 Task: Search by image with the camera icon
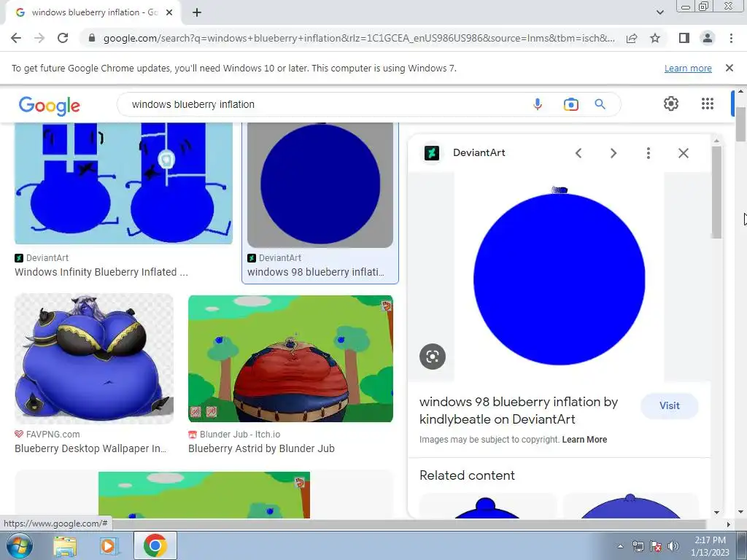570,104
